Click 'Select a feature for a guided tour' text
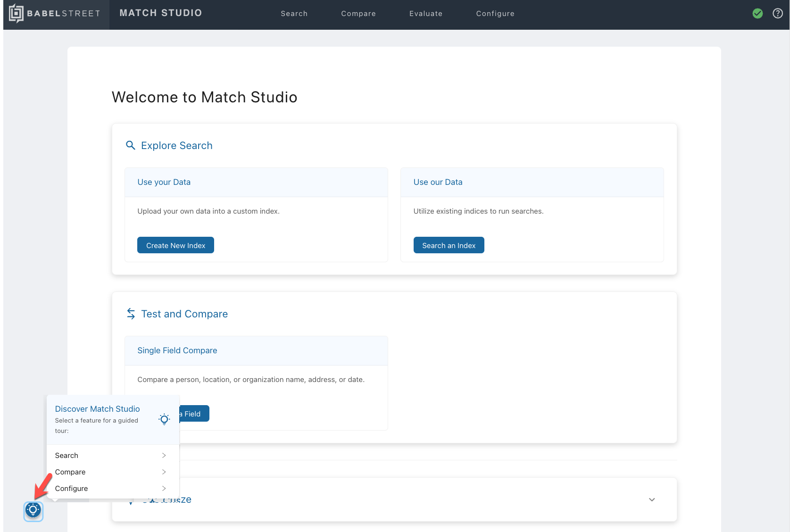Screen dimensions: 790x532 [x=97, y=425]
